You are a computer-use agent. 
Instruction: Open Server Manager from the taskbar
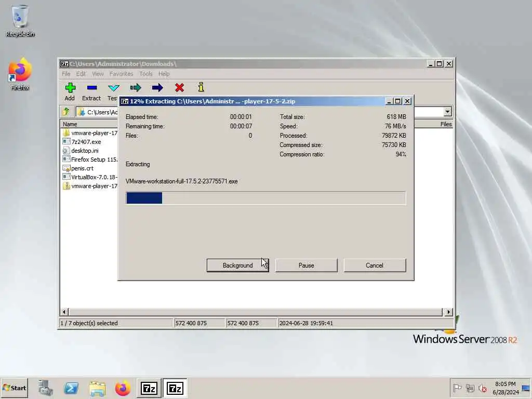(x=45, y=388)
